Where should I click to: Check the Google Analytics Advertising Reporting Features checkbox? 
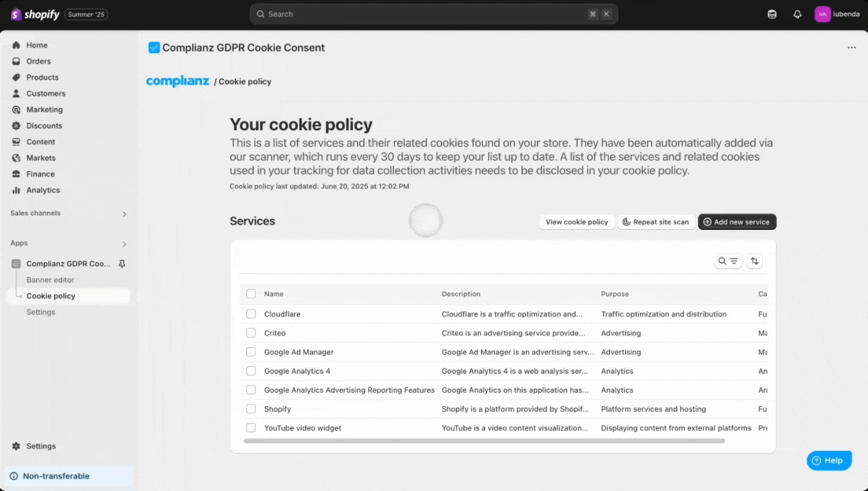point(251,390)
